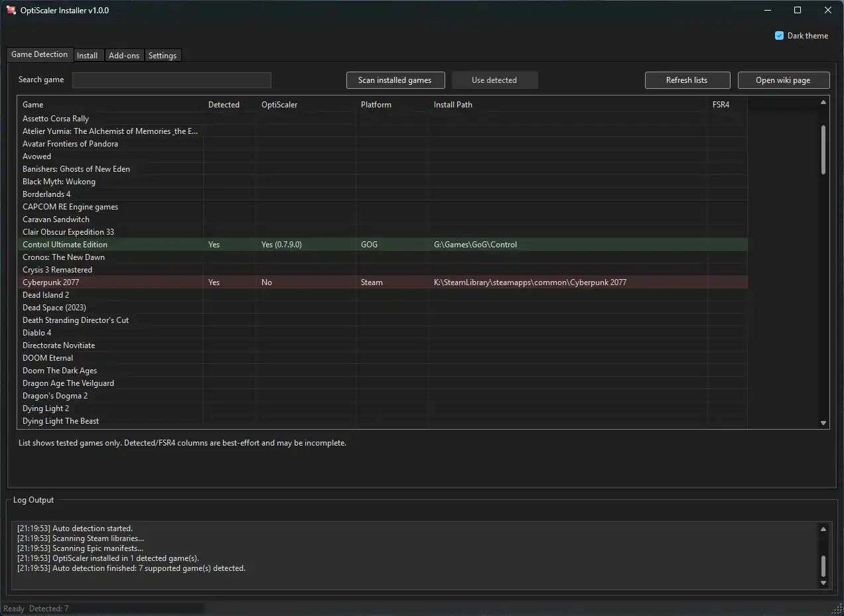Click log output scroll down arrow
Screen dimensions: 844x616
tap(823, 583)
